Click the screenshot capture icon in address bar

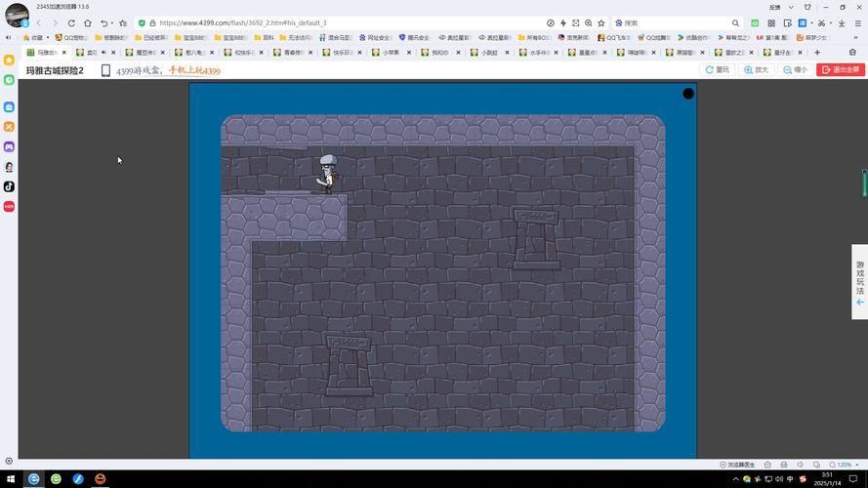click(x=576, y=23)
